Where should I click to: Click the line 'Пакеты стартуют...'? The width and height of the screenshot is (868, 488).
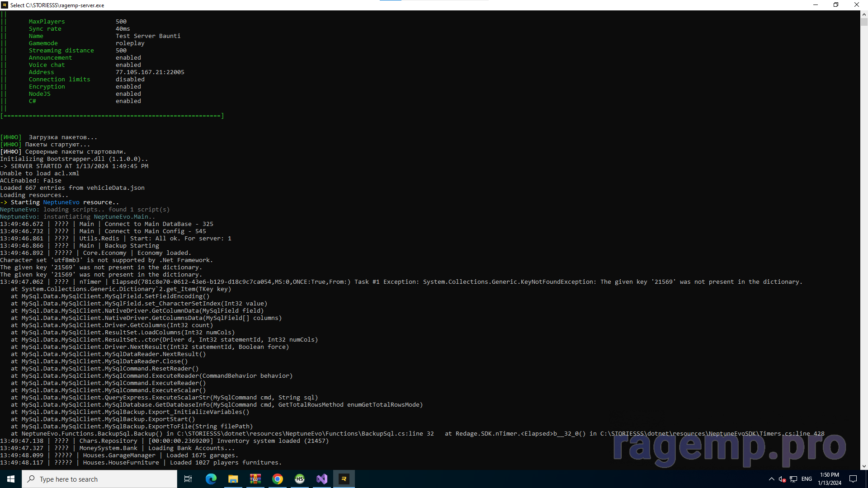point(45,144)
